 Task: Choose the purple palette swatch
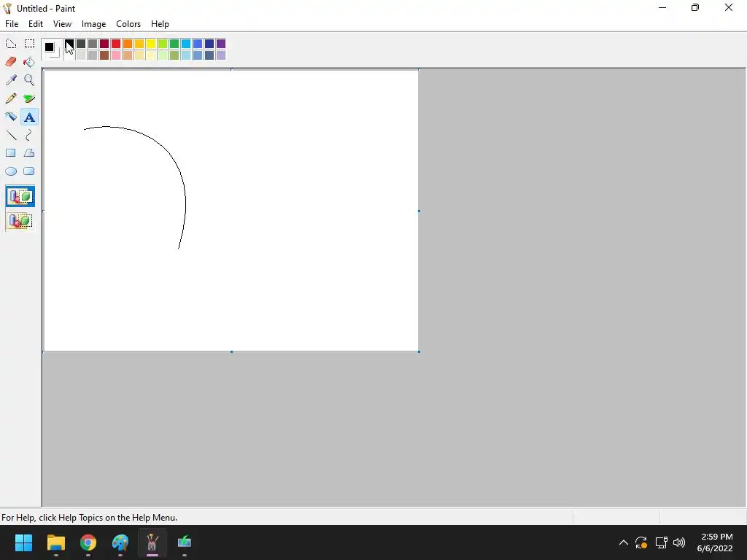pyautogui.click(x=221, y=44)
